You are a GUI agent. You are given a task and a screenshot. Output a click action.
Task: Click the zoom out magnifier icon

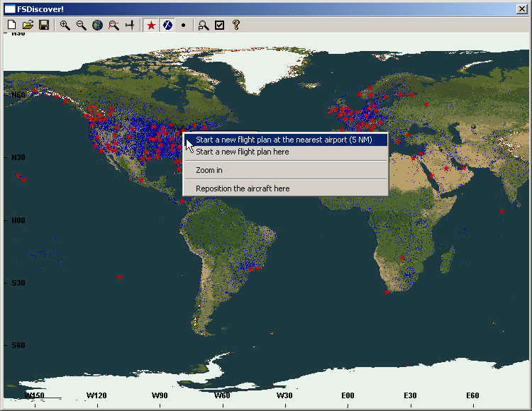(81, 25)
